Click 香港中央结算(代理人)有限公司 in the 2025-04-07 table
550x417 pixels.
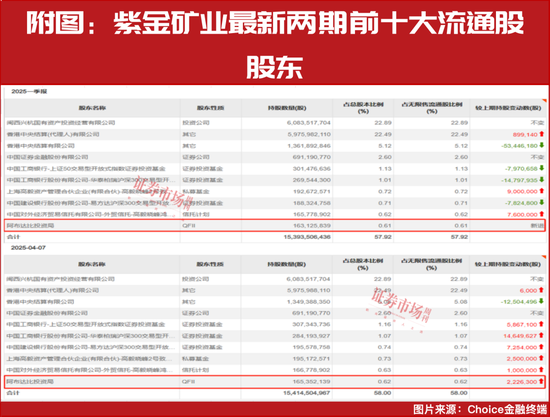(x=53, y=290)
